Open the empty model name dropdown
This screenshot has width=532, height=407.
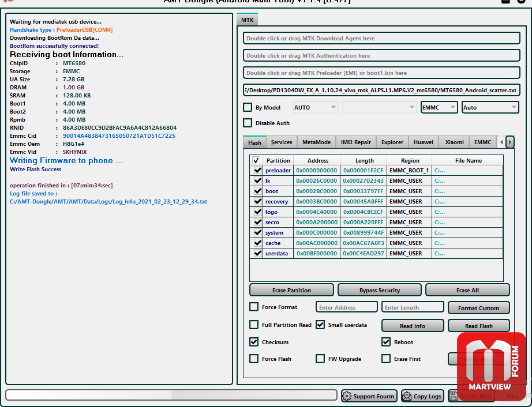pyautogui.click(x=379, y=107)
